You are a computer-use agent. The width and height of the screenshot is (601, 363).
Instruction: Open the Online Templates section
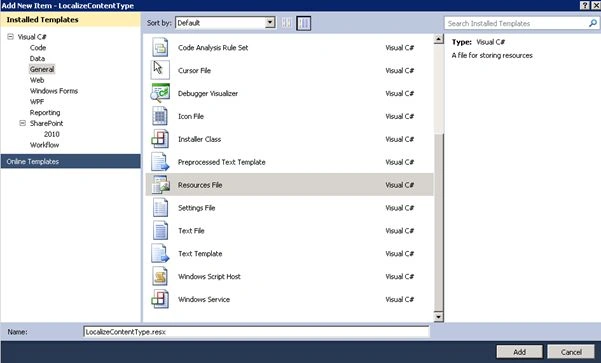71,161
